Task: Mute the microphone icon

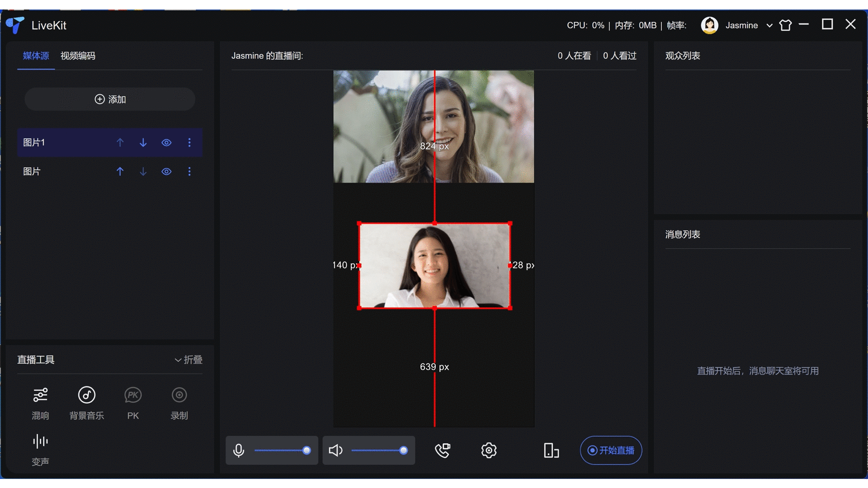Action: click(239, 450)
